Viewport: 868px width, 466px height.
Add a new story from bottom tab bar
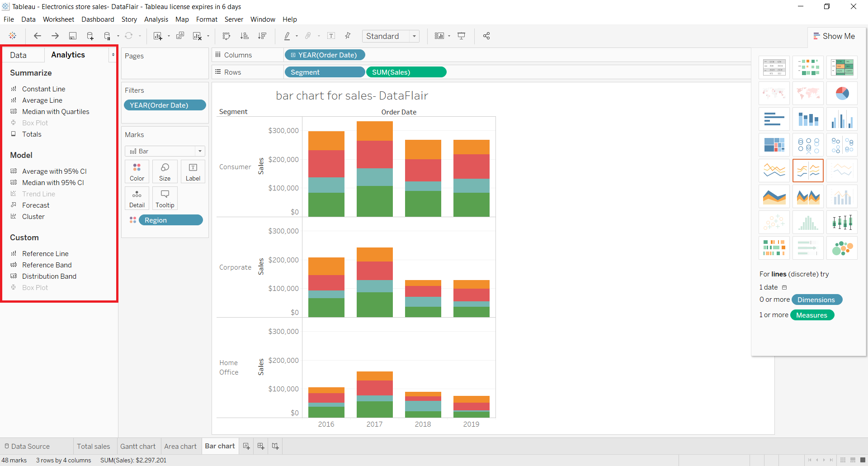[x=275, y=446]
